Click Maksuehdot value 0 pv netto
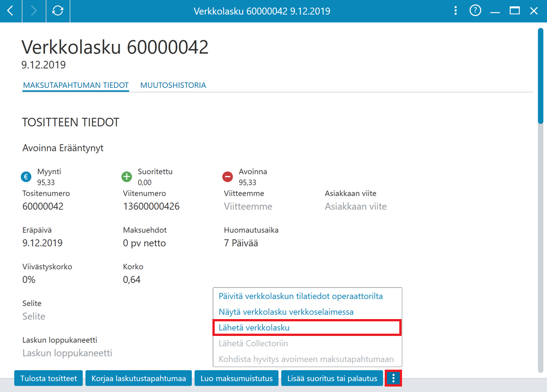Image resolution: width=547 pixels, height=392 pixels. coord(144,243)
